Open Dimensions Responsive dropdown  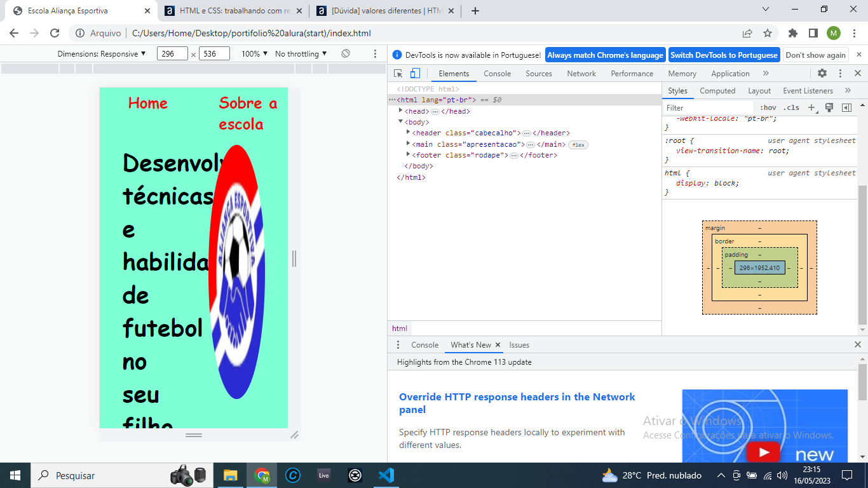[x=102, y=54]
